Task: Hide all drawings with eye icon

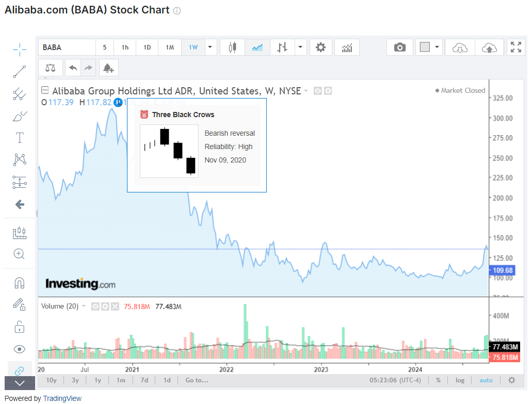Action: 20,349
